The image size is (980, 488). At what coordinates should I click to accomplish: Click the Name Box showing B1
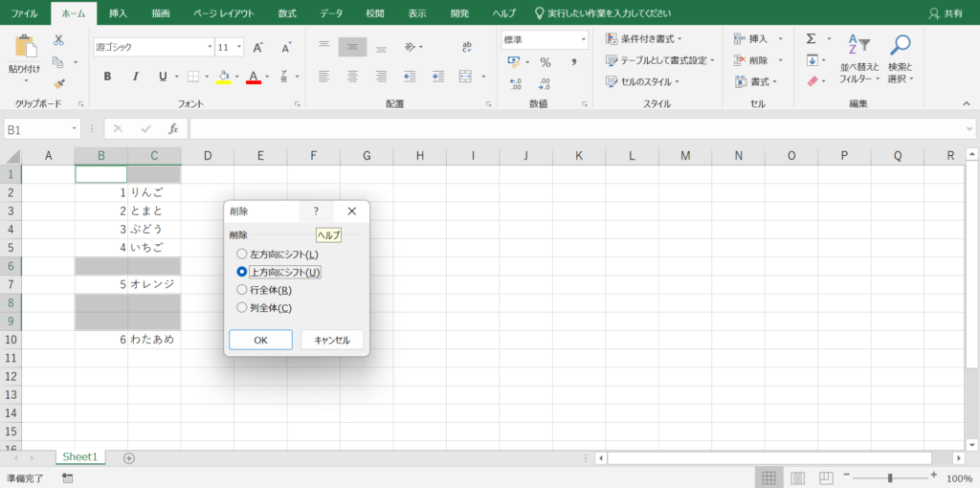(36, 128)
